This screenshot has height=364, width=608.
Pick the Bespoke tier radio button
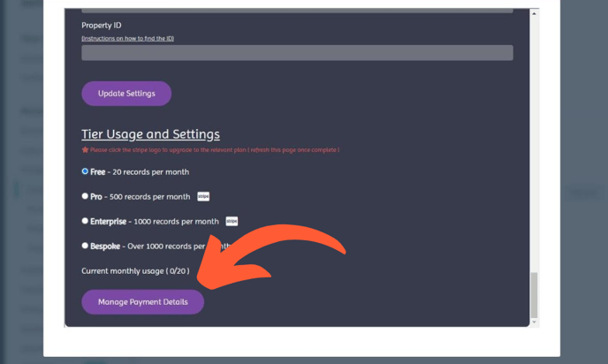point(85,246)
